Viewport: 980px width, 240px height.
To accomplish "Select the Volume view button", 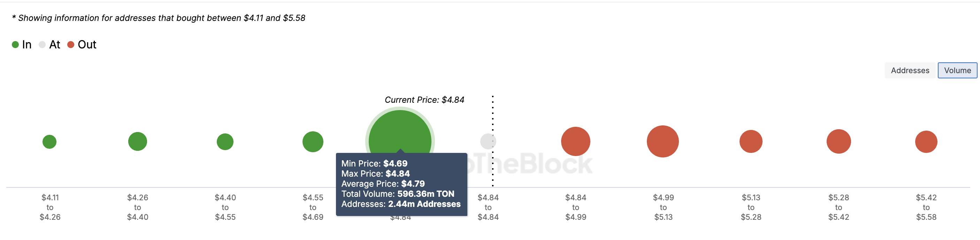I will click(957, 70).
